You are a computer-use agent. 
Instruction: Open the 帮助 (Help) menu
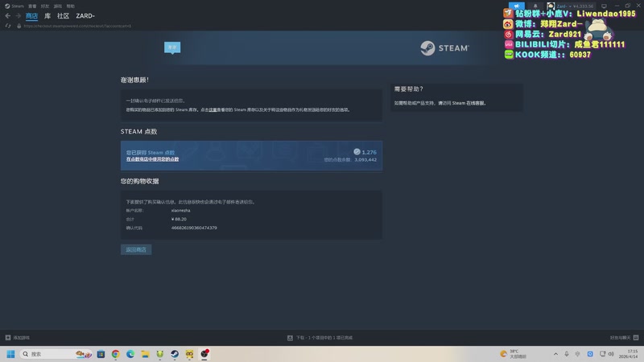[x=71, y=6]
